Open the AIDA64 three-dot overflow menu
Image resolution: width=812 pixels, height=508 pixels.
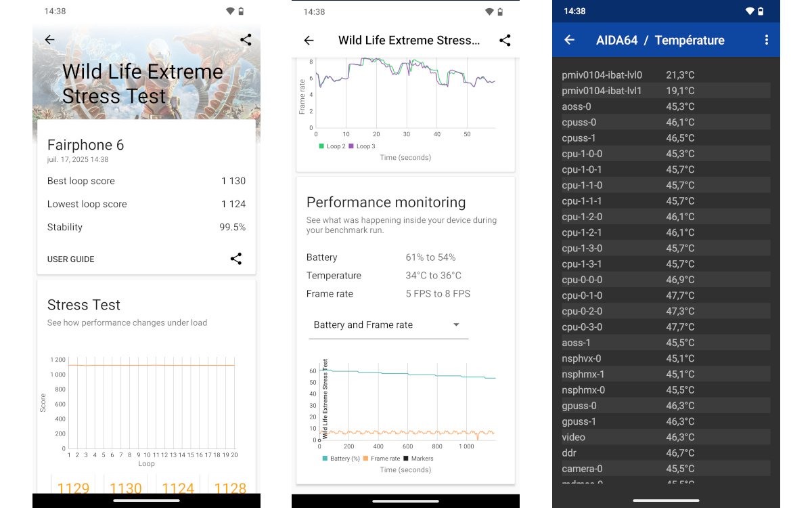(766, 40)
